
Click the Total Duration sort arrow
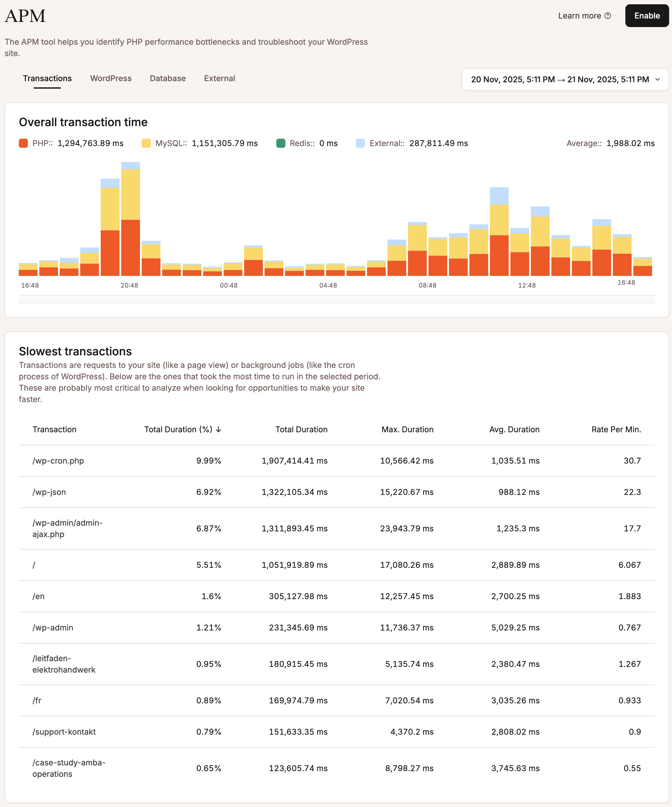tap(218, 429)
